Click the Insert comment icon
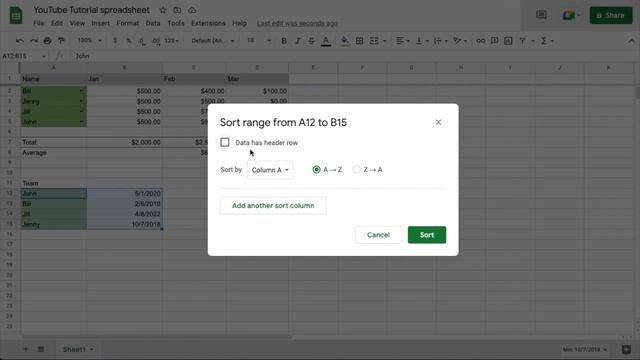The height and width of the screenshot is (360, 640). click(x=494, y=41)
